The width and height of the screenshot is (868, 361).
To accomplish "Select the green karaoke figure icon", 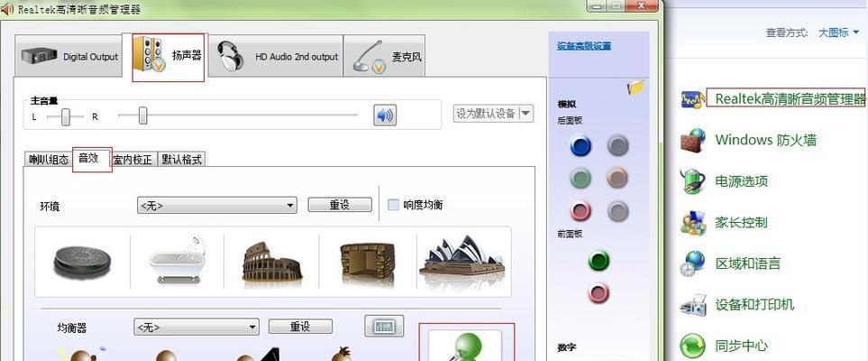I will [x=465, y=346].
